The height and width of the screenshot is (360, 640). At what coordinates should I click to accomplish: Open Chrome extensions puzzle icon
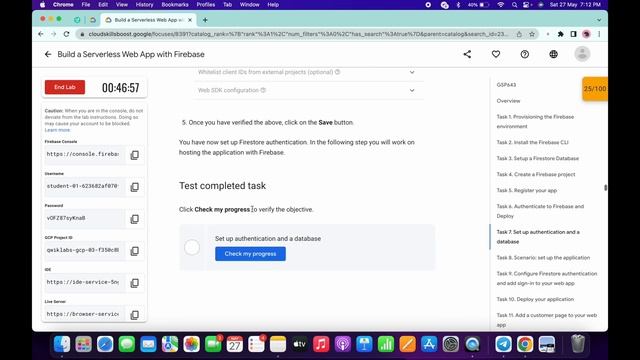coord(560,34)
